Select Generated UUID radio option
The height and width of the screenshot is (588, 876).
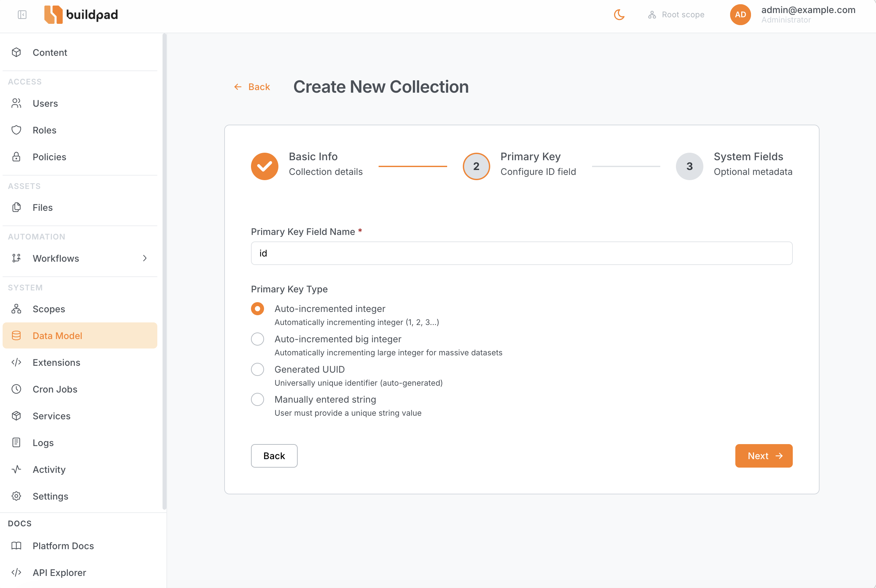(257, 369)
